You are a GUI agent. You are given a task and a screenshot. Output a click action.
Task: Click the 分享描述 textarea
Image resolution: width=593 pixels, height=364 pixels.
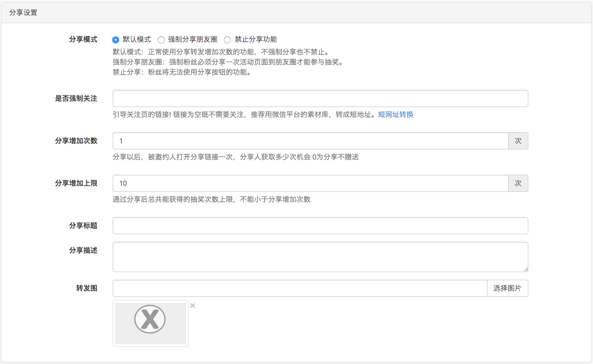point(320,256)
